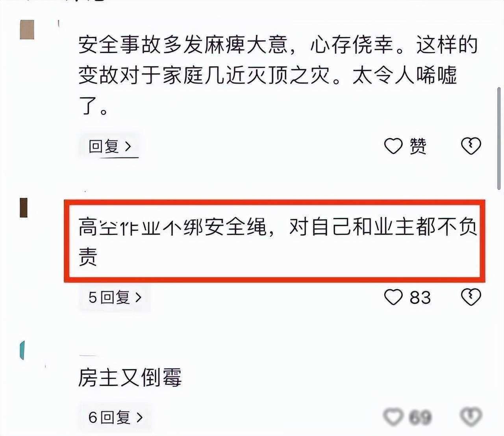504x436 pixels.
Task: Click the 赞 label on first comment
Action: [418, 146]
